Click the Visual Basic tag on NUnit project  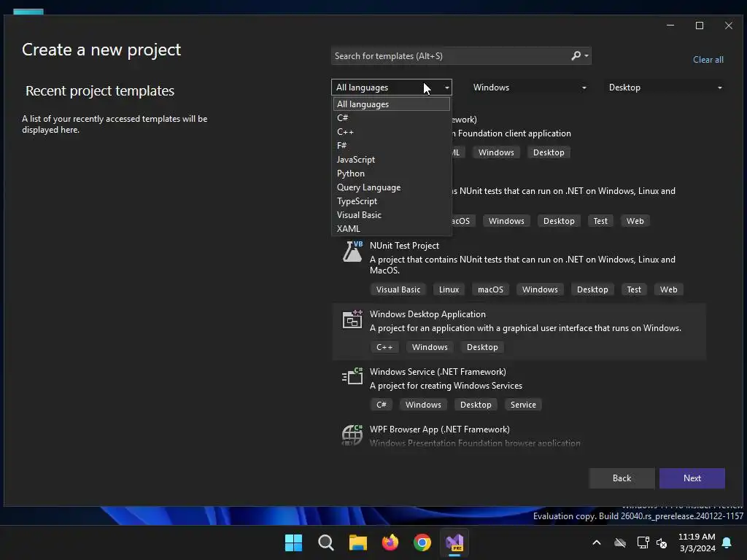pos(398,289)
